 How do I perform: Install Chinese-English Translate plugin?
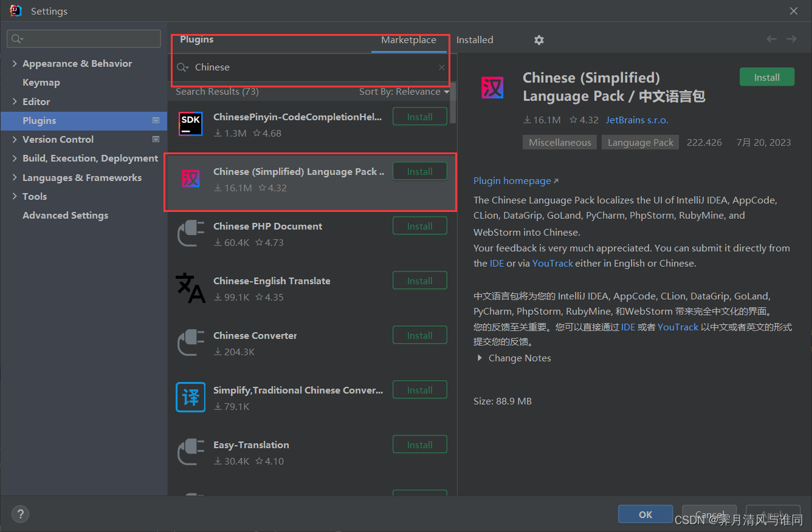click(420, 281)
